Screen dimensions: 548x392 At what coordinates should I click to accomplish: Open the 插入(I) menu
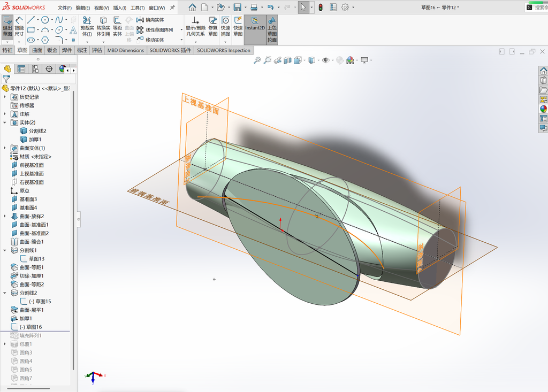tap(119, 7)
